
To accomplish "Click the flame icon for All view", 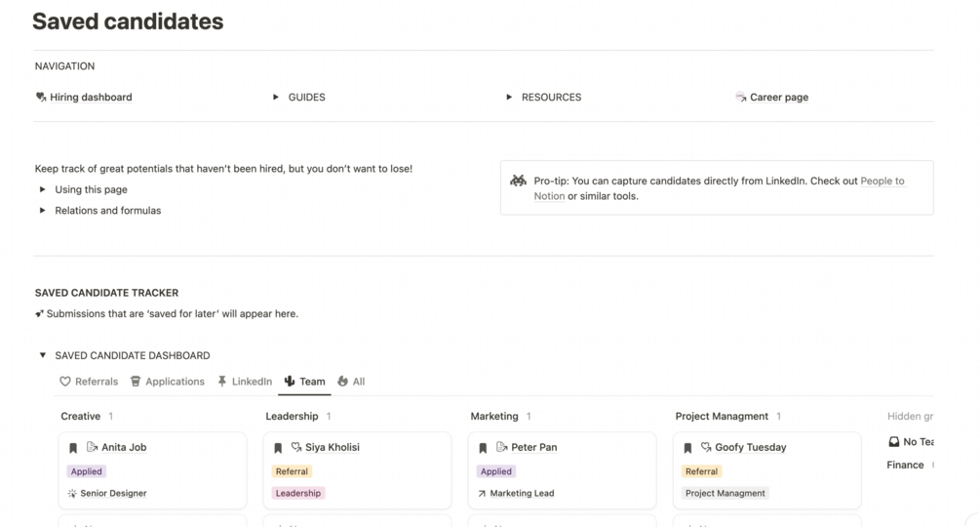I will [343, 382].
